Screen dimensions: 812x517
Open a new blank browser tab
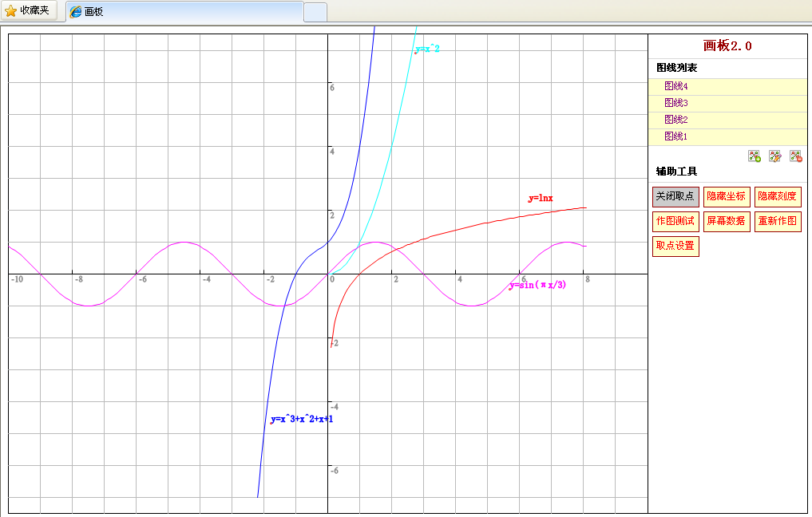[x=315, y=12]
